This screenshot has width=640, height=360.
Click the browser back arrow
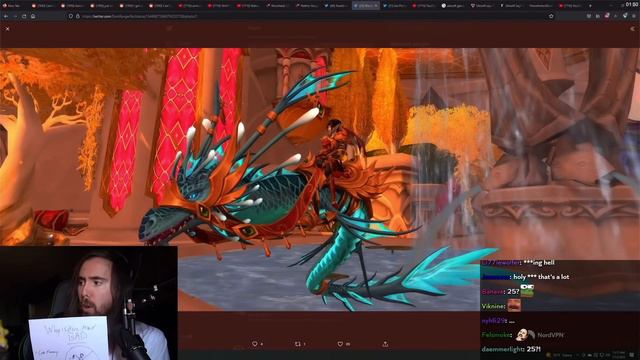(x=6, y=16)
